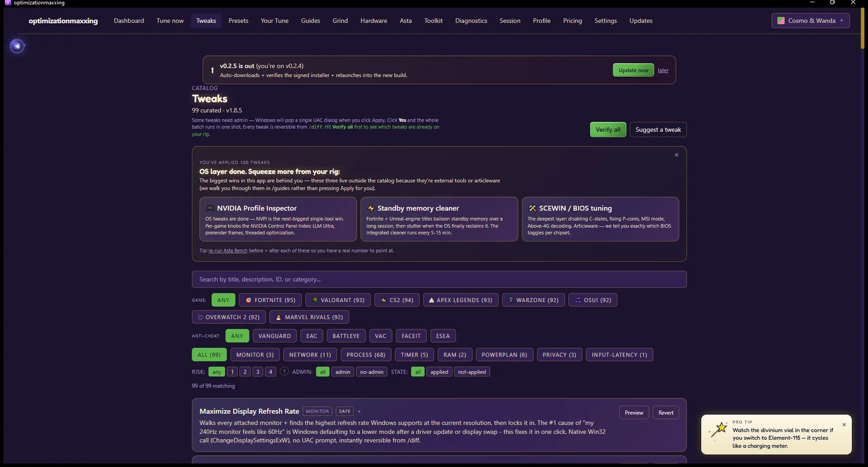Screen dimensions: 868x467
Task: Filter category by Input-Latency (1)
Action: click(619, 355)
